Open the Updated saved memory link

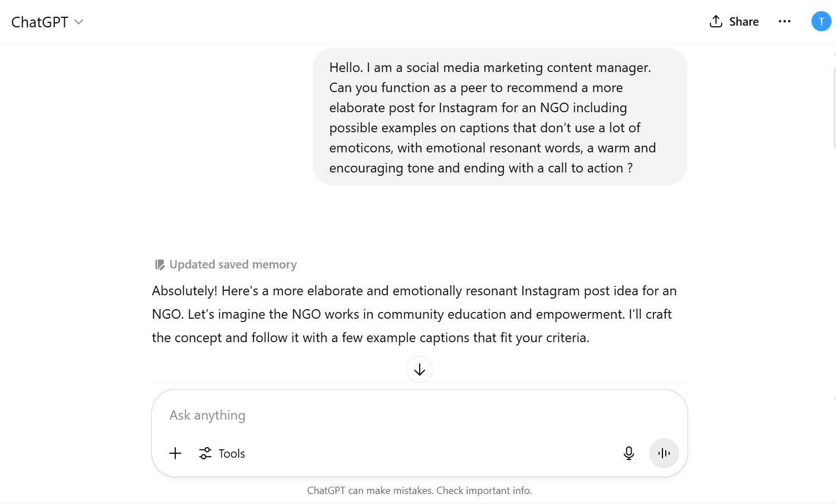pos(233,265)
